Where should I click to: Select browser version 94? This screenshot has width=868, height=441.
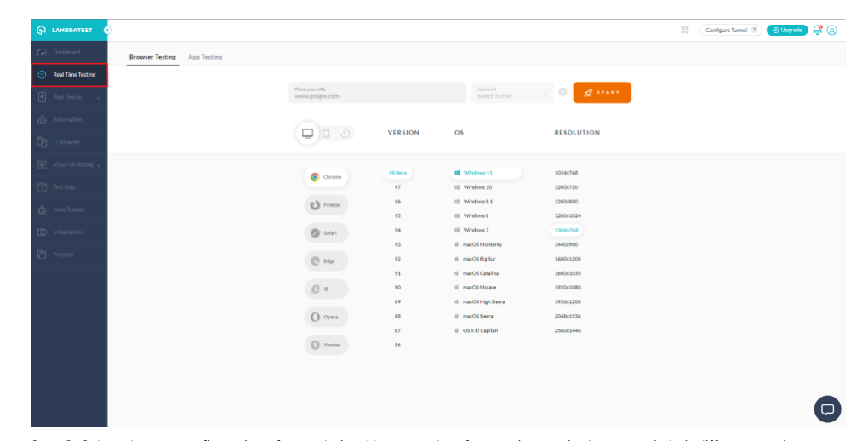pos(397,230)
